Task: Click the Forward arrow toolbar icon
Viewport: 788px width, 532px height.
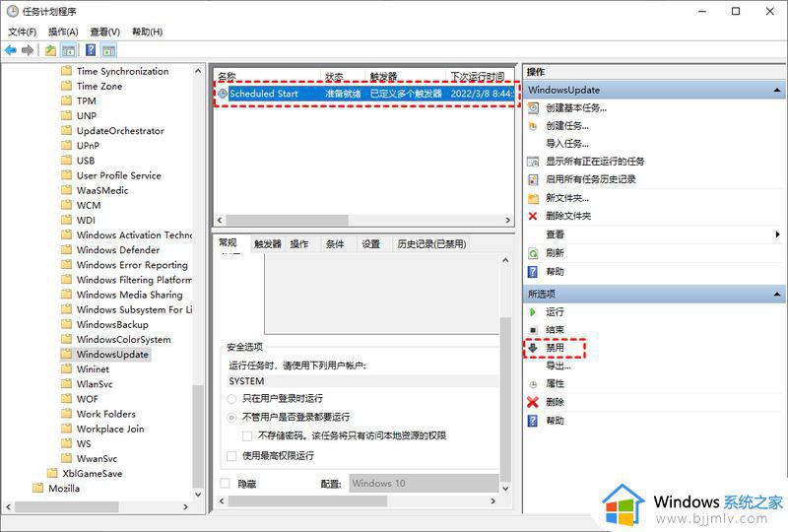Action: coord(28,50)
